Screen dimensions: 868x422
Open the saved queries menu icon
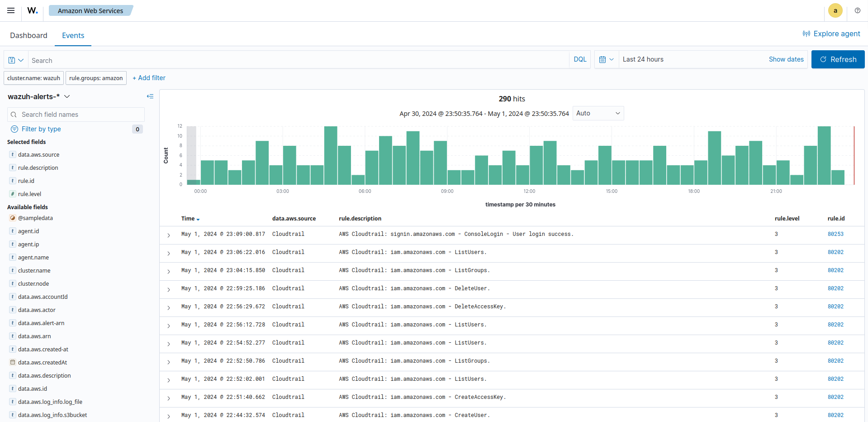(16, 60)
